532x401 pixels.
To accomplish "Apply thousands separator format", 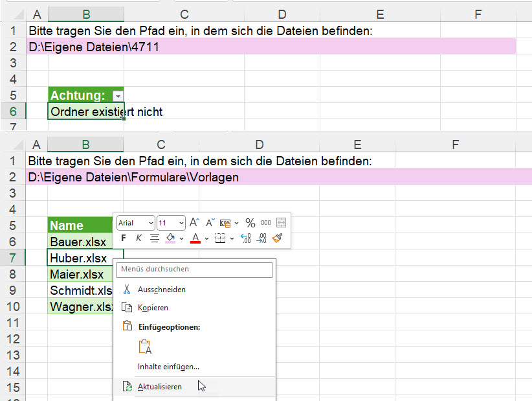I will coord(265,223).
